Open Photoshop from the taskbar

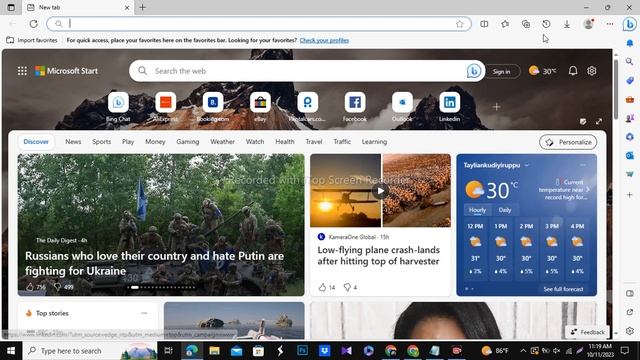302,351
